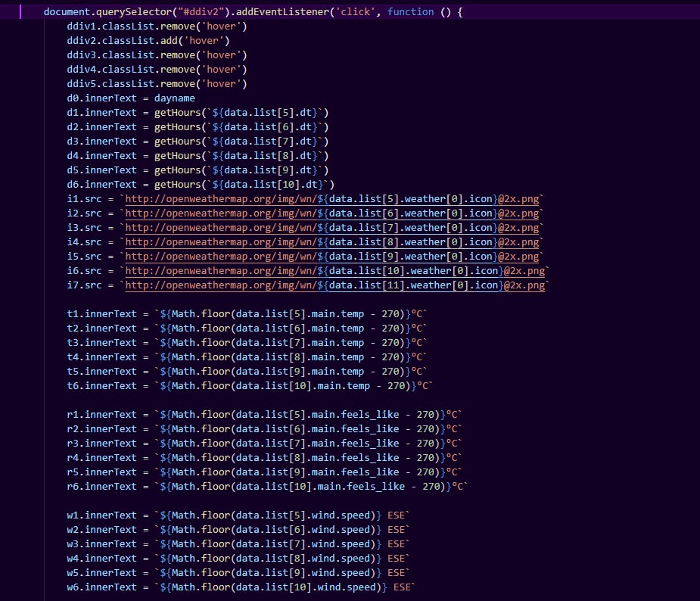
Task: Open the openweathermap link on i5.src line
Action: tap(332, 257)
